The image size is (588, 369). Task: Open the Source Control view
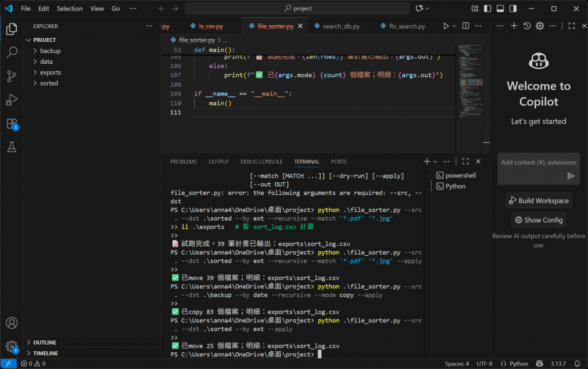11,76
